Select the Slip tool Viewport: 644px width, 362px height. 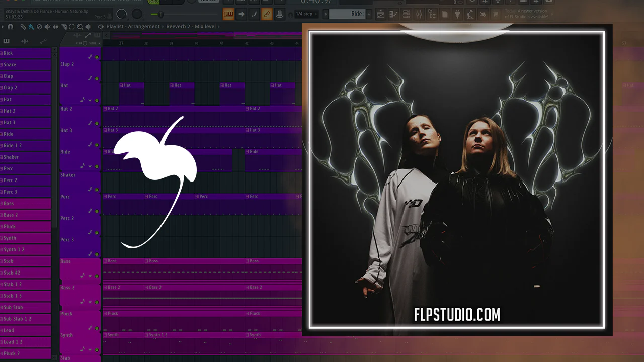[x=56, y=27]
